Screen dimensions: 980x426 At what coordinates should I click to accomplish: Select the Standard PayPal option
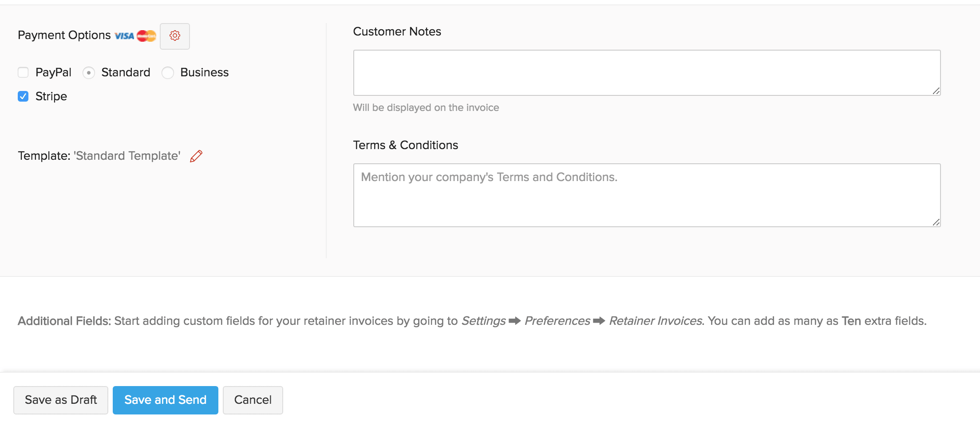[89, 72]
